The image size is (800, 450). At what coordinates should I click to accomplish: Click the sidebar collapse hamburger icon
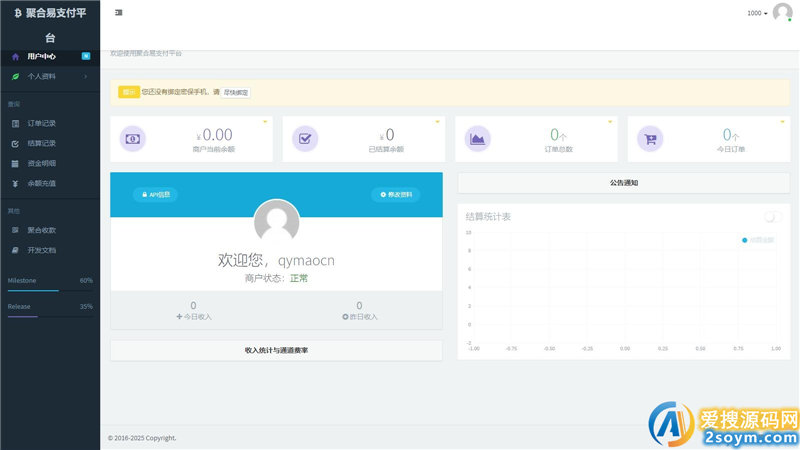(118, 13)
